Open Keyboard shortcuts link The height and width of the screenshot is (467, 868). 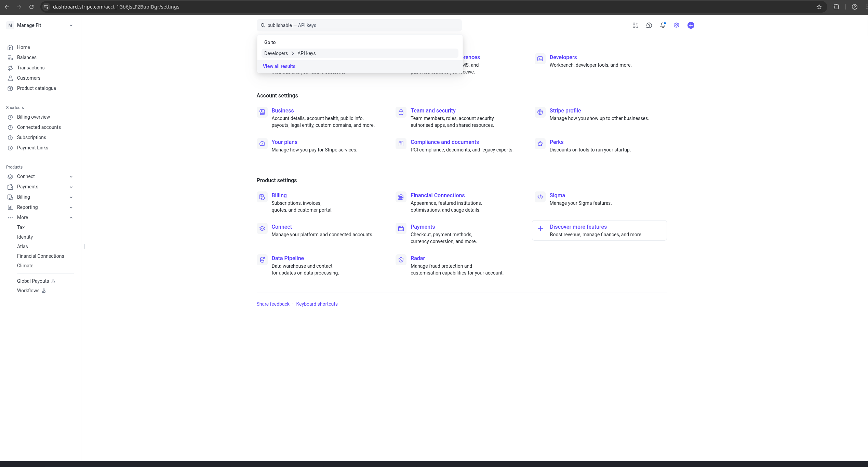(317, 304)
